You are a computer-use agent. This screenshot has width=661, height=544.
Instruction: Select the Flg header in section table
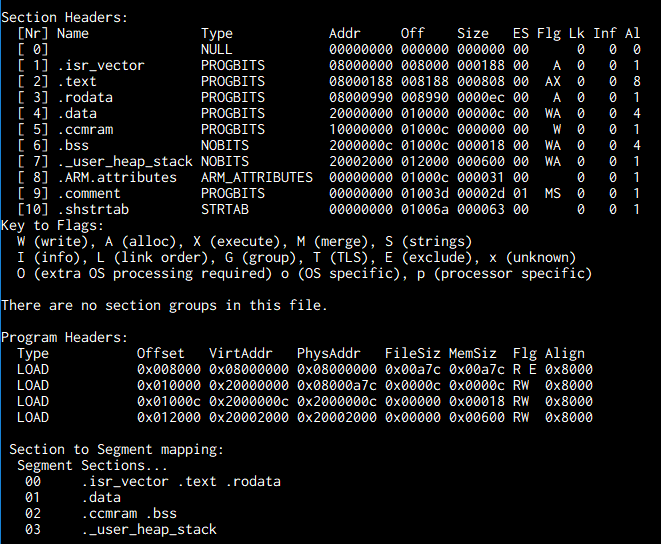pyautogui.click(x=549, y=34)
